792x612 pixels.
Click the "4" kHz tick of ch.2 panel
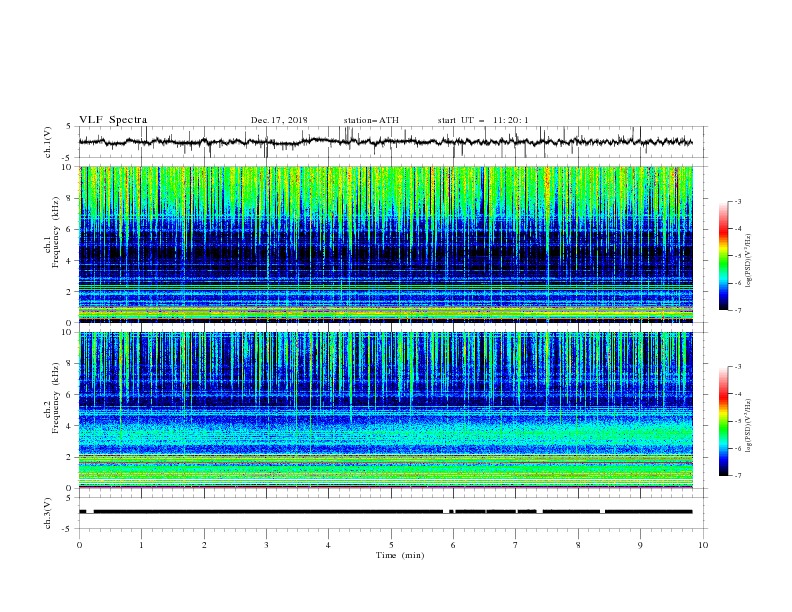(x=70, y=426)
